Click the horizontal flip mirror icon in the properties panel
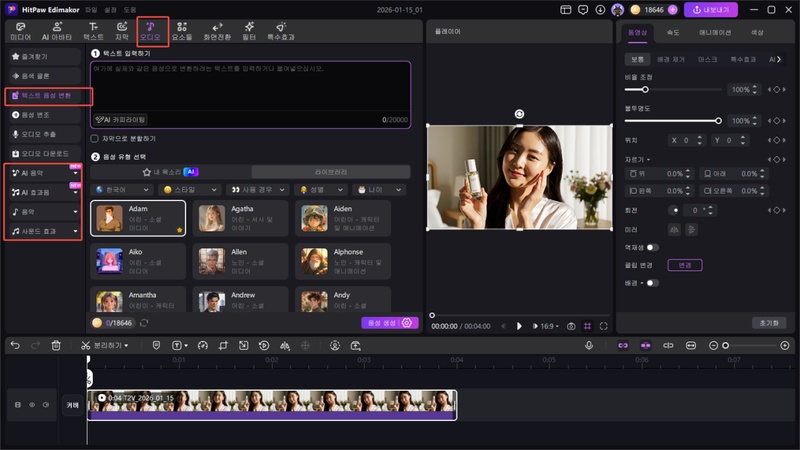This screenshot has width=800, height=450. [x=674, y=230]
